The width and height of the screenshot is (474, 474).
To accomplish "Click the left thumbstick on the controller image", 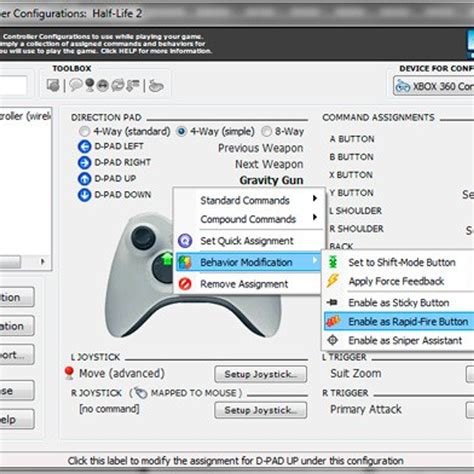I will (x=143, y=237).
